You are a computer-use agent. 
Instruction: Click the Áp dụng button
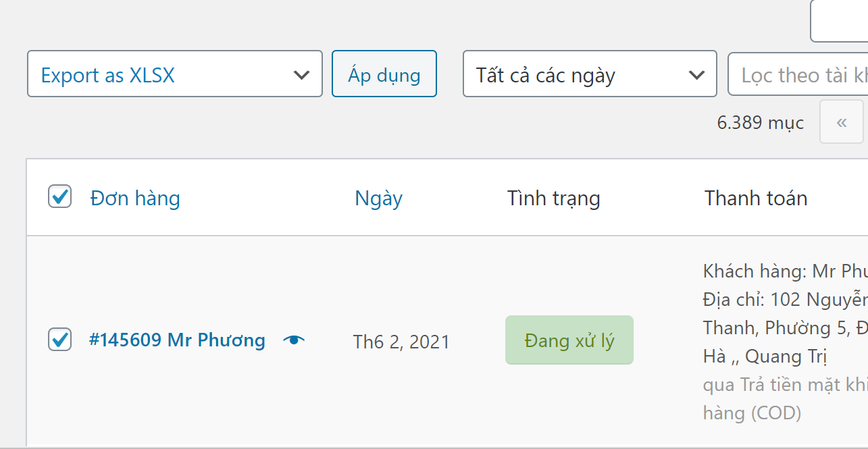pyautogui.click(x=384, y=74)
